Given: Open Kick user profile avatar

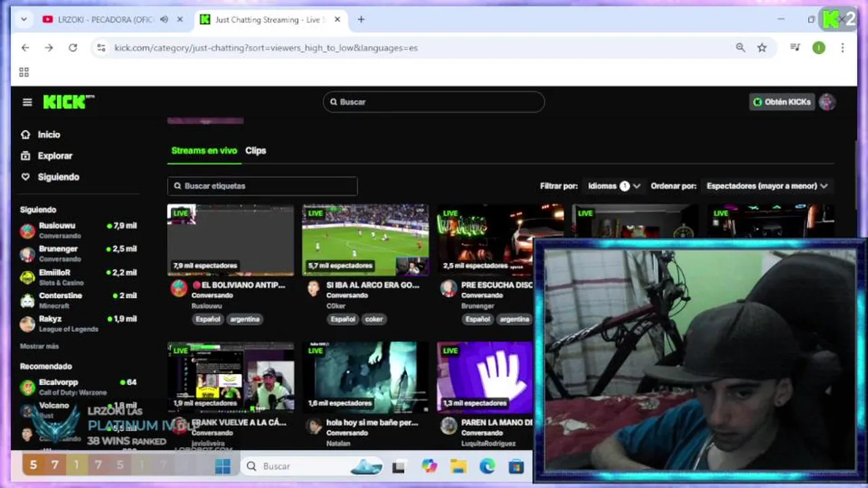Looking at the screenshot, I should 827,102.
